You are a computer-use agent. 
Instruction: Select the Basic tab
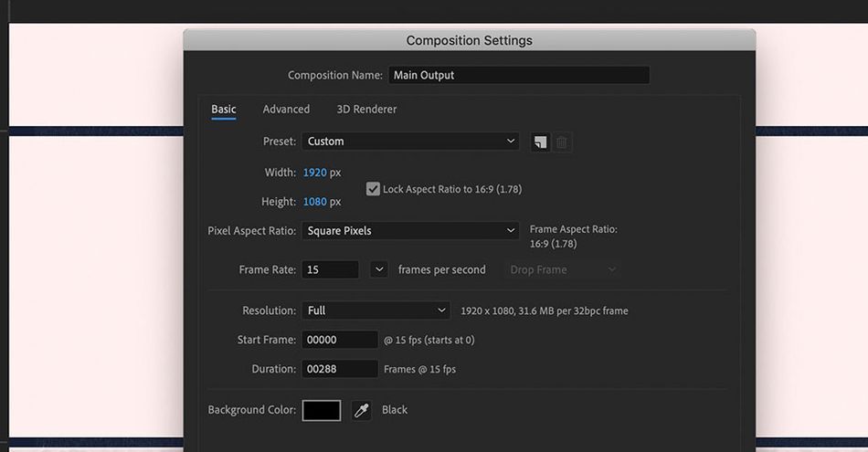click(224, 109)
